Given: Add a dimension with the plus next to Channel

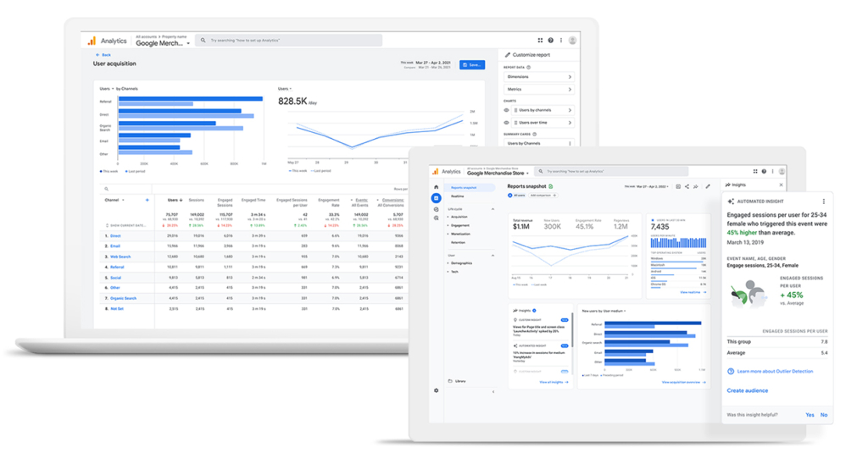Looking at the screenshot, I should coord(147,200).
